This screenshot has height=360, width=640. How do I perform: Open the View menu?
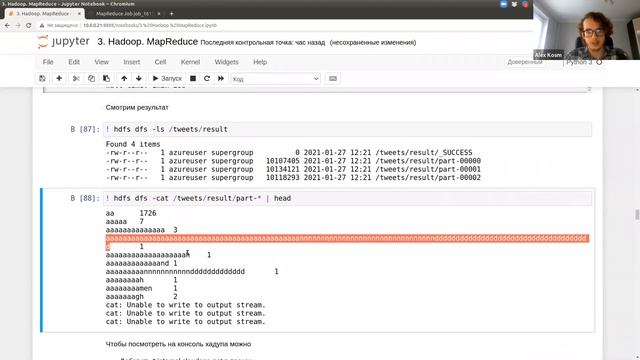[101, 62]
